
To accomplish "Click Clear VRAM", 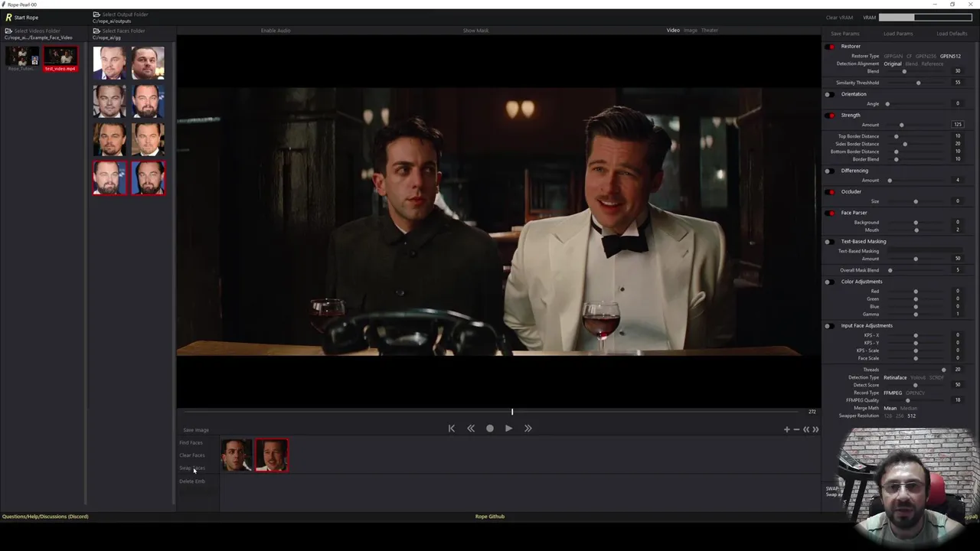I will point(839,18).
